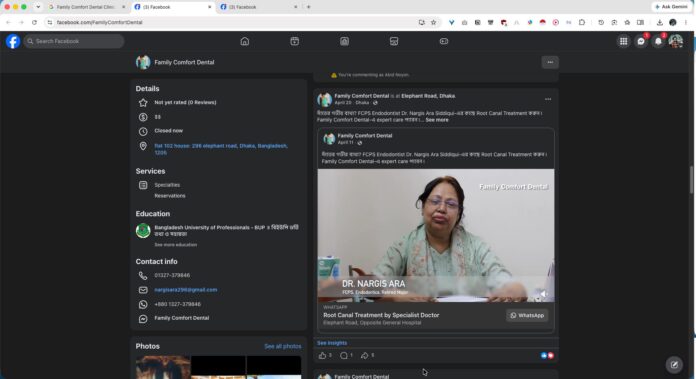Viewport: 696px width, 379px height.
Task: Click in the Search Facebook field
Action: coord(74,41)
